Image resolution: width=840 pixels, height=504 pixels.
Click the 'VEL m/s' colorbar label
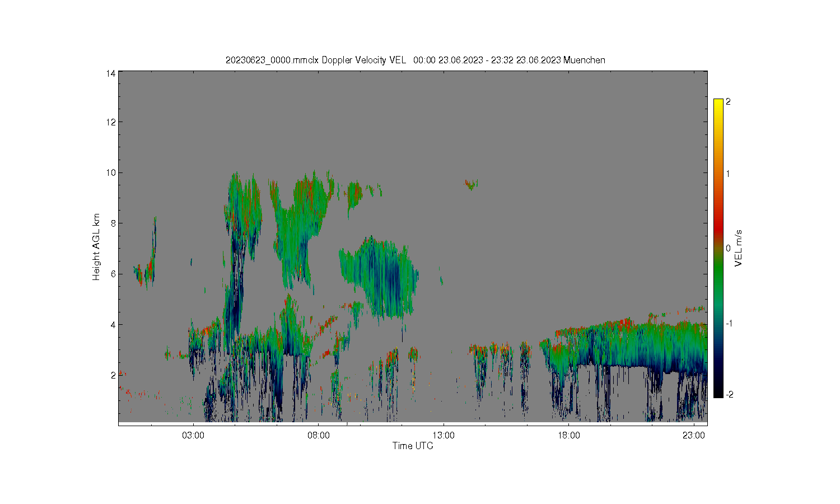(738, 248)
